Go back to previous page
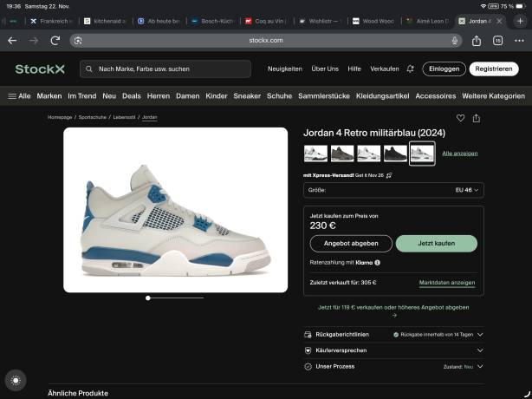Image resolution: width=532 pixels, height=399 pixels. point(12,40)
